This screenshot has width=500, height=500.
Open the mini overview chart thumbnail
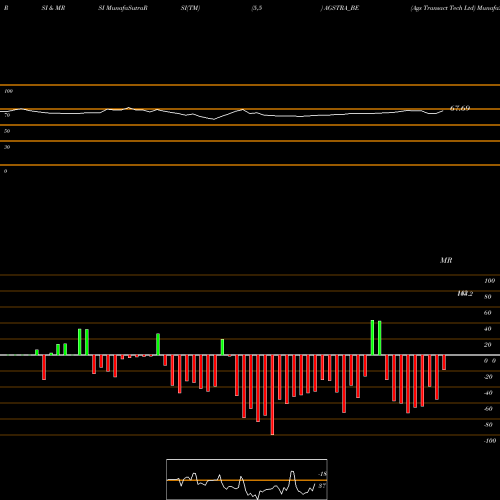247,479
